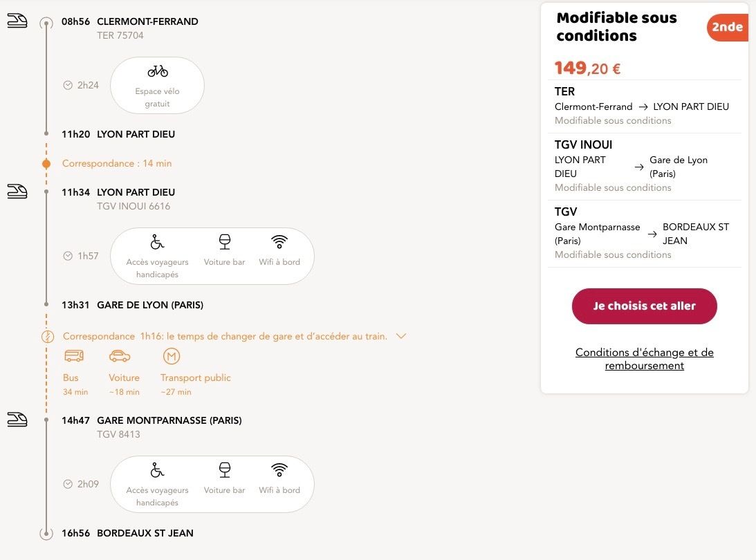This screenshot has width=756, height=560.
Task: Expand the Correspondance 1h16 chevron
Action: pyautogui.click(x=400, y=336)
